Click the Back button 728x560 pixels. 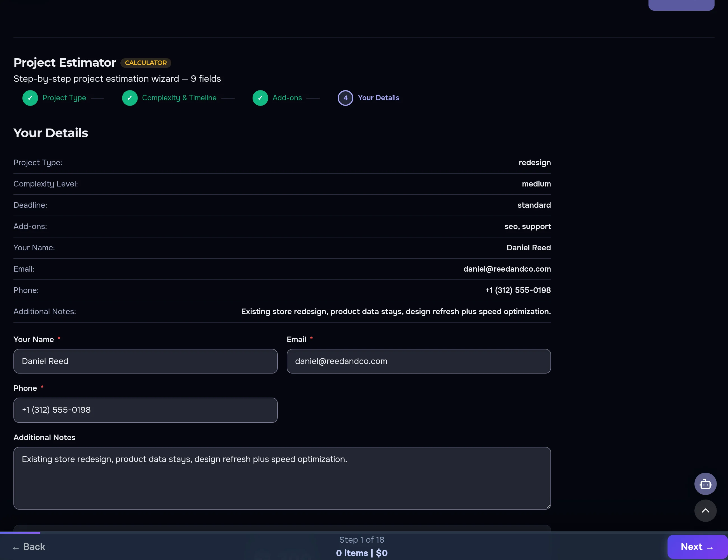29,547
